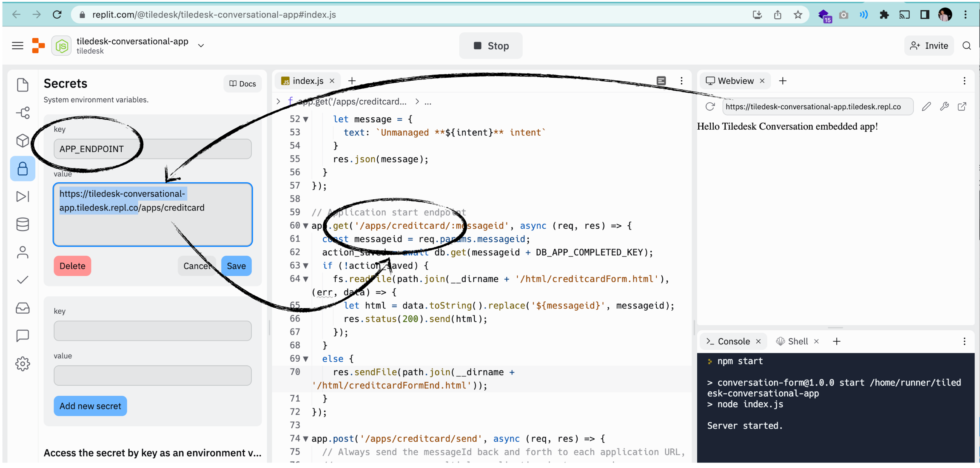Select the Secrets lock icon
The width and height of the screenshot is (980, 468).
(x=23, y=169)
